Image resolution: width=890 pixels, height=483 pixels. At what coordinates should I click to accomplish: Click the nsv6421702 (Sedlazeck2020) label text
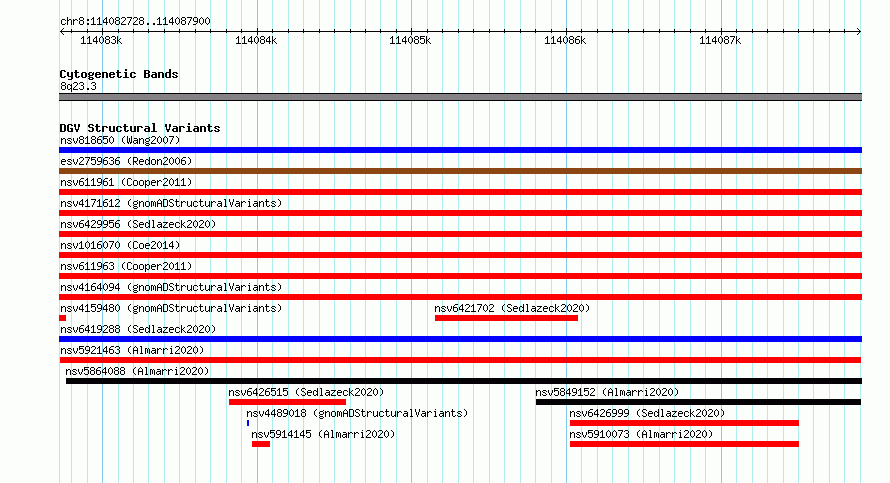click(512, 308)
